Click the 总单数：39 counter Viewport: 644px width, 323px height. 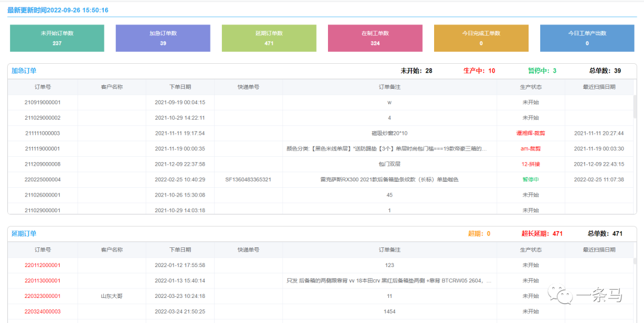[605, 70]
